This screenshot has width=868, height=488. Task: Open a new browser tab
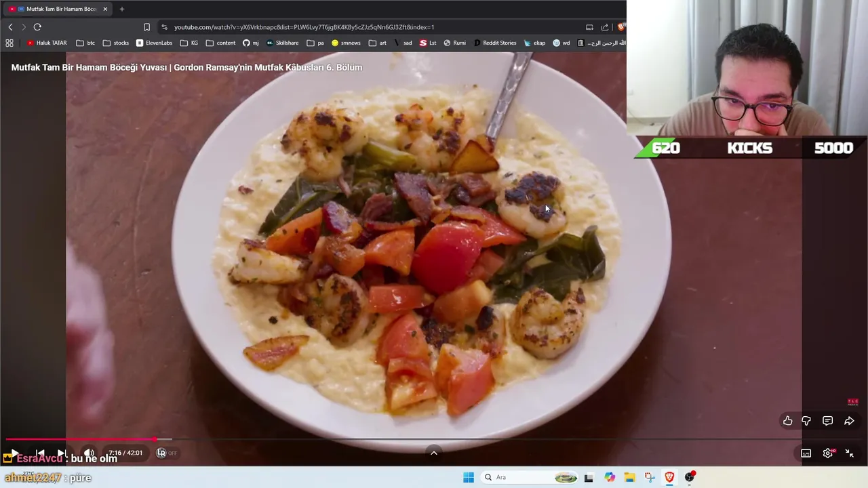pyautogui.click(x=122, y=9)
